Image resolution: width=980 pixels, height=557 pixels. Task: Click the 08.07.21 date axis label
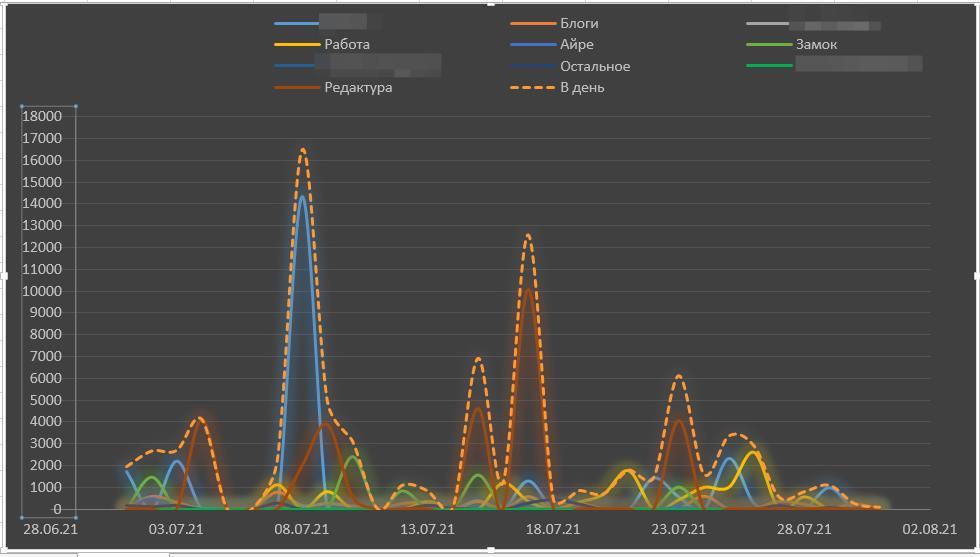(x=302, y=529)
